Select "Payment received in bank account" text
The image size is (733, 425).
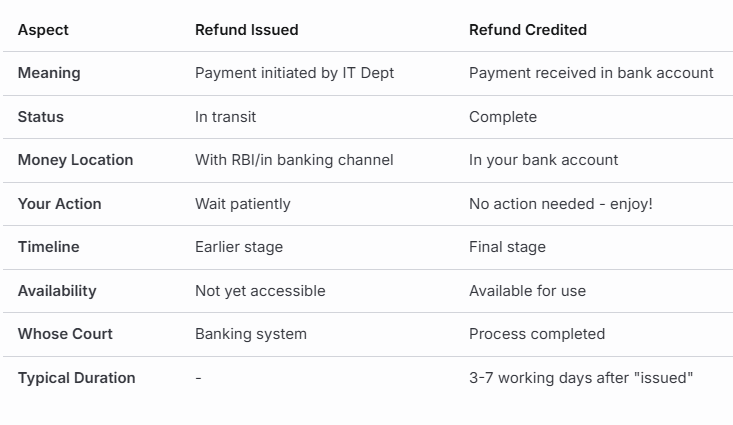coord(591,73)
